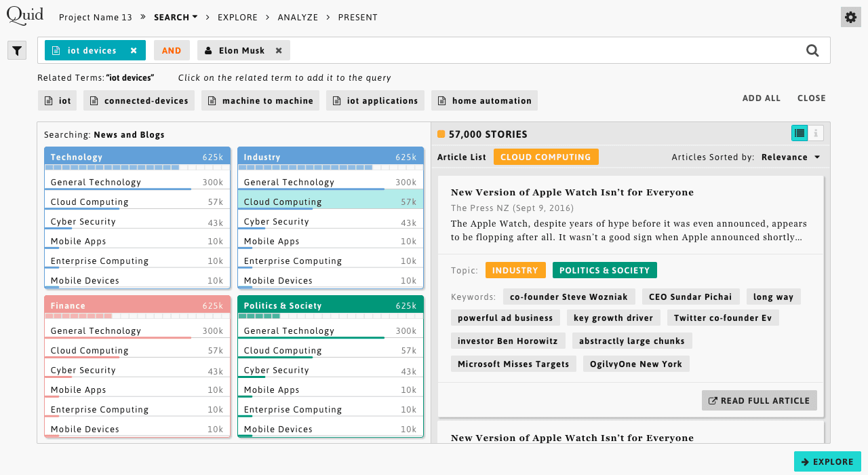Viewport: 868px width, 475px height.
Task: Open the SEARCH step dropdown
Action: [176, 17]
